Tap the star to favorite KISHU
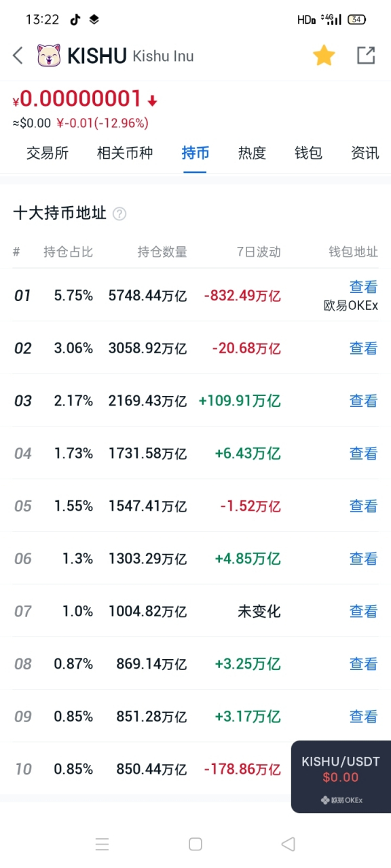 [324, 56]
